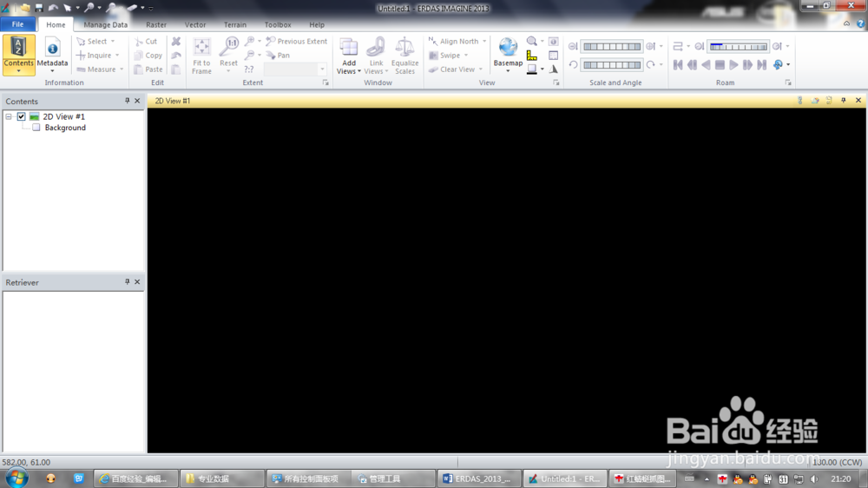Click the roam speed slider bar
The width and height of the screenshot is (868, 488).
click(x=739, y=47)
